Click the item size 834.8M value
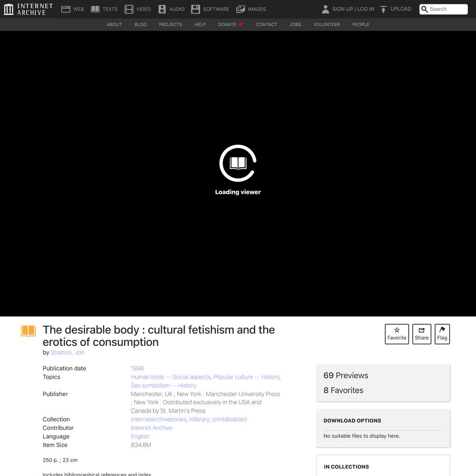The width and height of the screenshot is (476, 476). click(x=141, y=445)
